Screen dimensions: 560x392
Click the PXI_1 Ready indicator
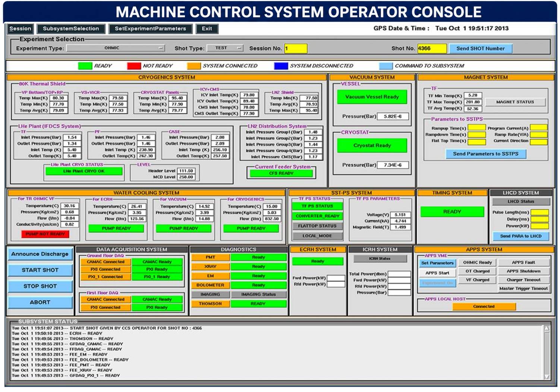tap(158, 277)
